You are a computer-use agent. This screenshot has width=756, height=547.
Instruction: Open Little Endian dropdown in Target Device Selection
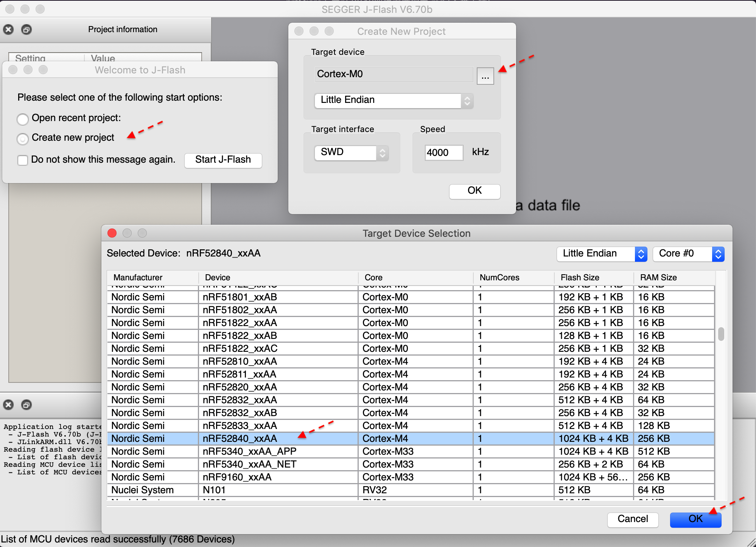click(x=602, y=254)
